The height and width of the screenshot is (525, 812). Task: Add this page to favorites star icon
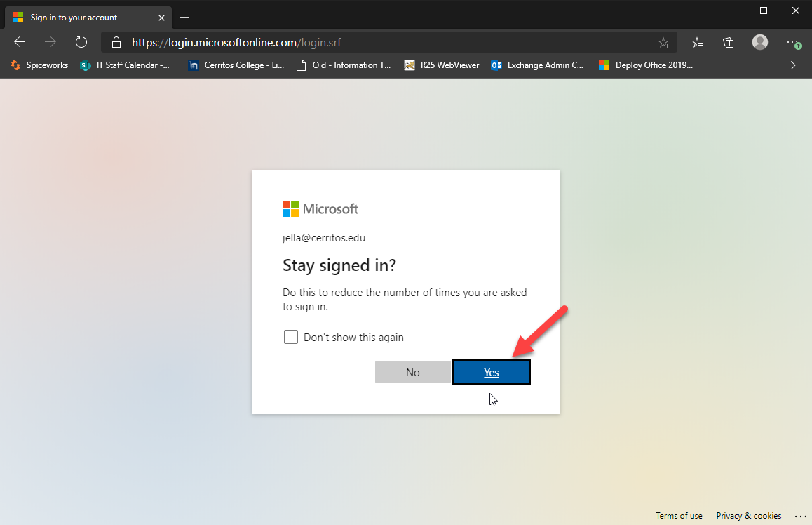coord(663,43)
